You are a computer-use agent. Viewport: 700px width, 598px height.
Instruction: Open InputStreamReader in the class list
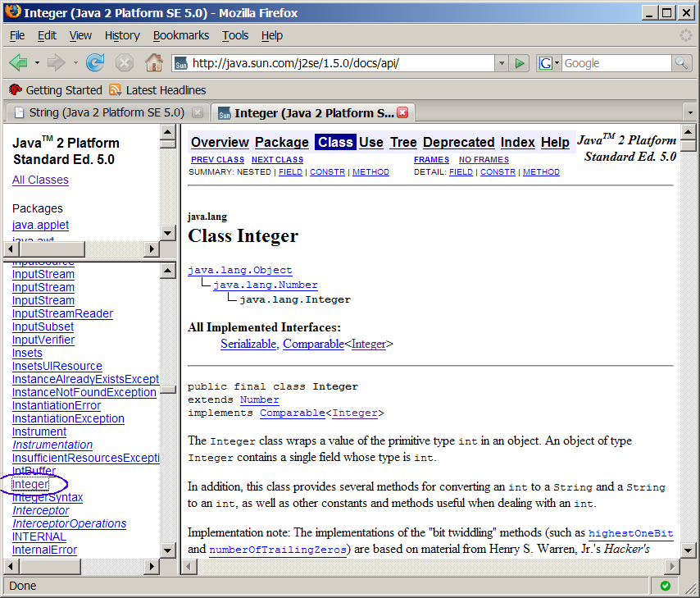click(62, 313)
